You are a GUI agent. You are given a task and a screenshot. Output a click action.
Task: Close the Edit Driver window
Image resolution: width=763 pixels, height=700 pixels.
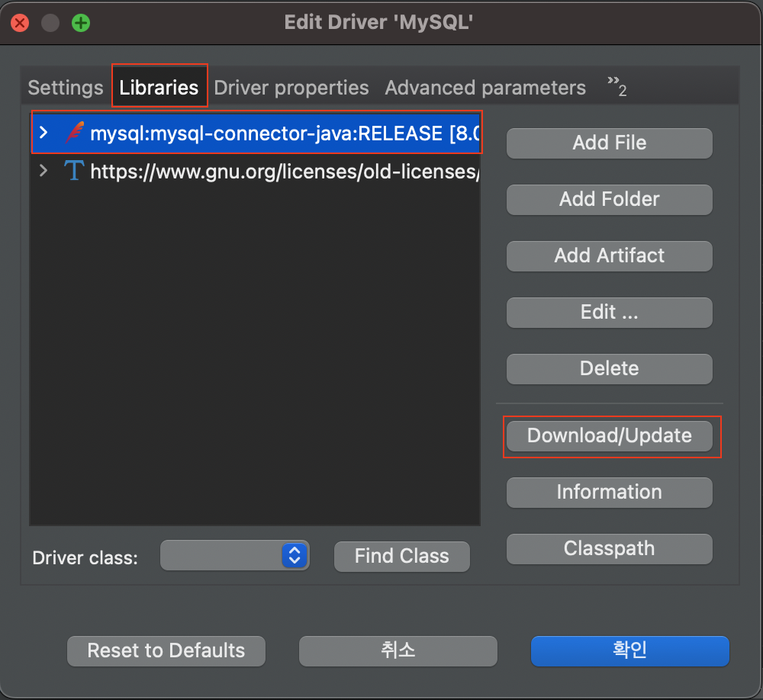click(x=20, y=23)
